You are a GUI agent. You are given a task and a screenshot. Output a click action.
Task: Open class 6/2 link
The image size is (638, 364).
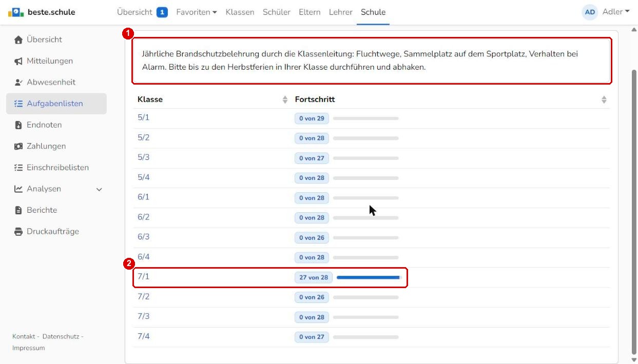(x=143, y=217)
